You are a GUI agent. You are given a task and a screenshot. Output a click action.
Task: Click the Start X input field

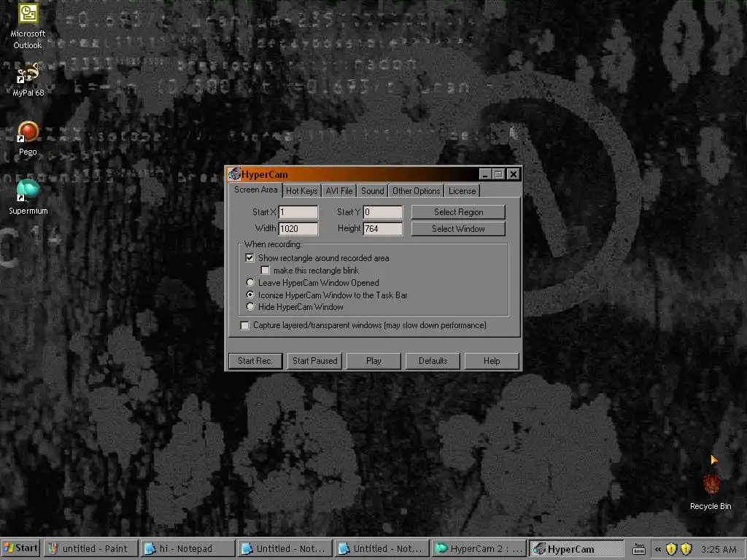pyautogui.click(x=298, y=212)
